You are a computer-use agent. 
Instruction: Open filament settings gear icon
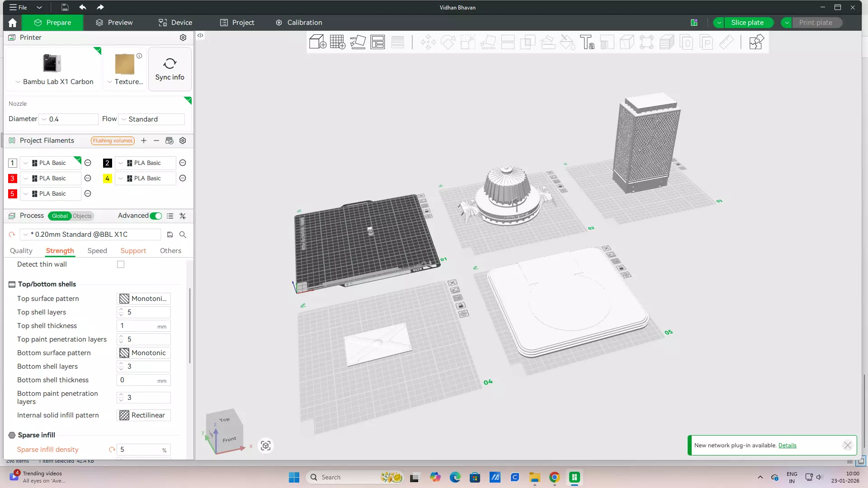point(183,141)
